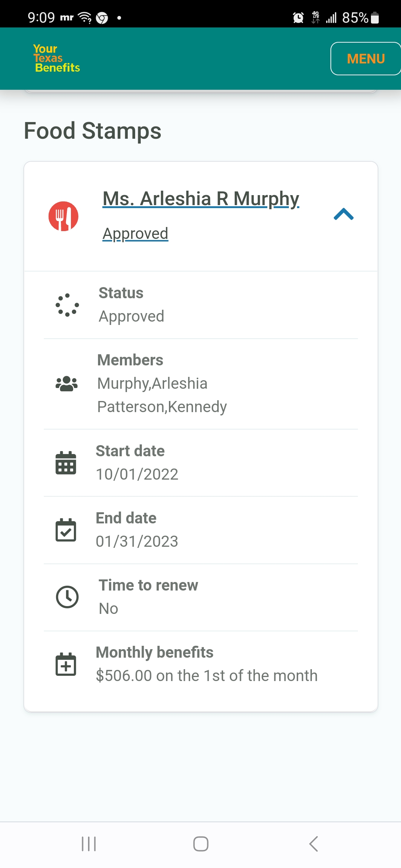401x868 pixels.
Task: Tap the Food Stamps section heading
Action: 92,131
